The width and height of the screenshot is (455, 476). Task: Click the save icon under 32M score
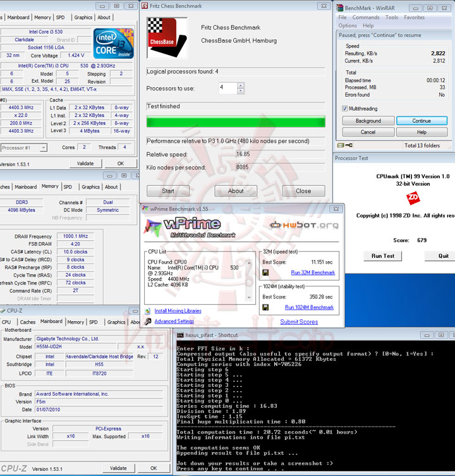265,272
